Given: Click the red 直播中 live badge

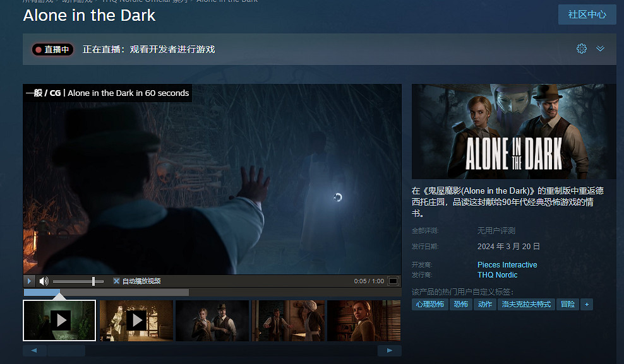Looking at the screenshot, I should coord(53,49).
